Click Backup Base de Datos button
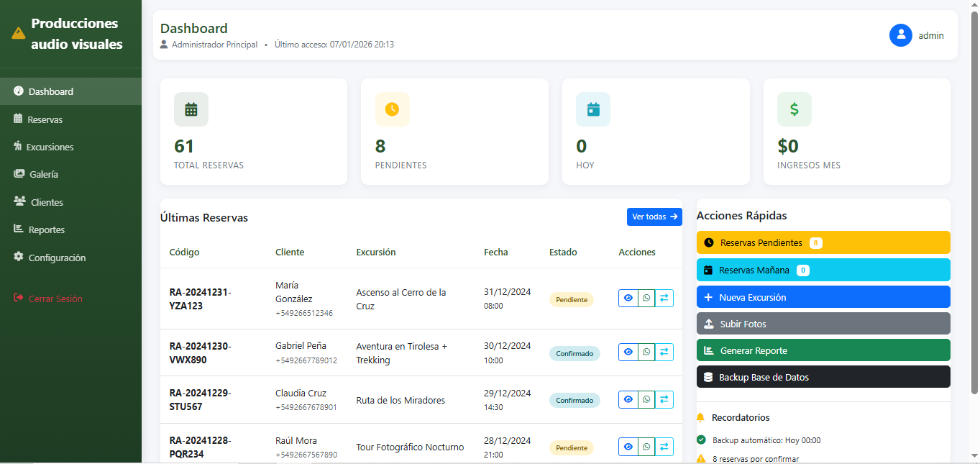Screen dimensions: 980x464 (823, 377)
